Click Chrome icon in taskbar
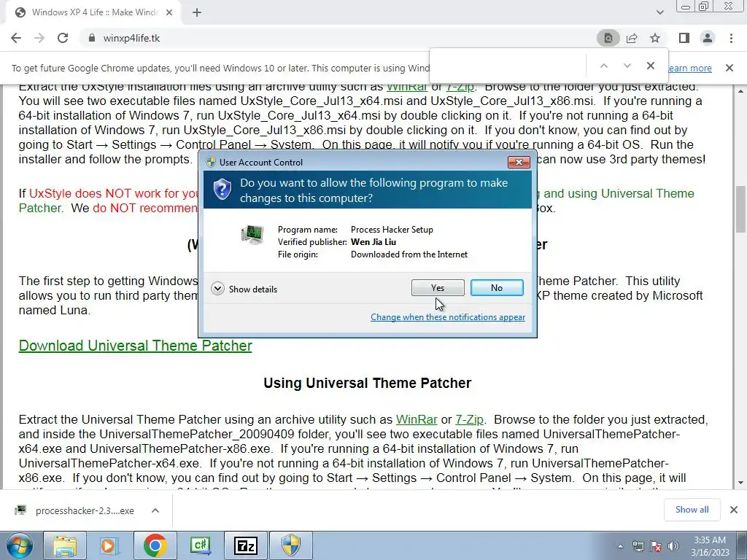The width and height of the screenshot is (747, 560). click(x=155, y=545)
